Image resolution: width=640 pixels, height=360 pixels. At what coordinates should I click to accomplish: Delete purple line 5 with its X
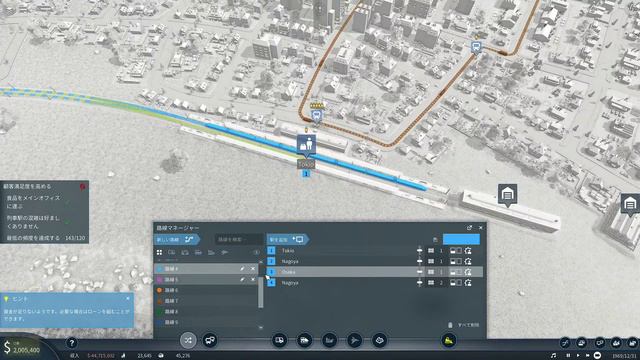[x=253, y=280]
